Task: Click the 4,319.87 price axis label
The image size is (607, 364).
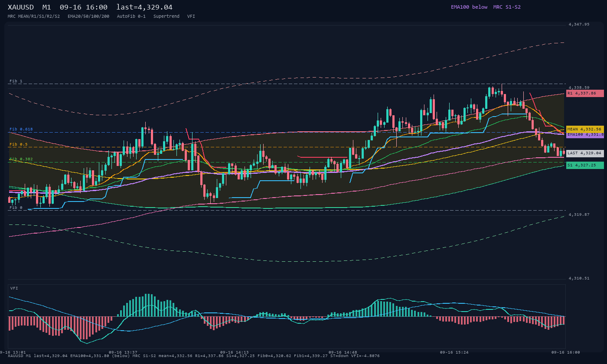Action: [x=579, y=214]
